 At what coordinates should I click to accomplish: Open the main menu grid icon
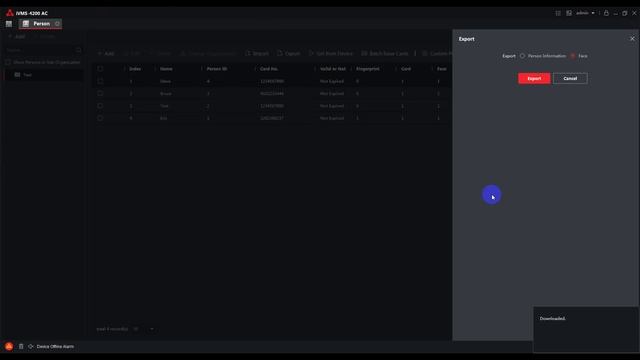[x=9, y=24]
